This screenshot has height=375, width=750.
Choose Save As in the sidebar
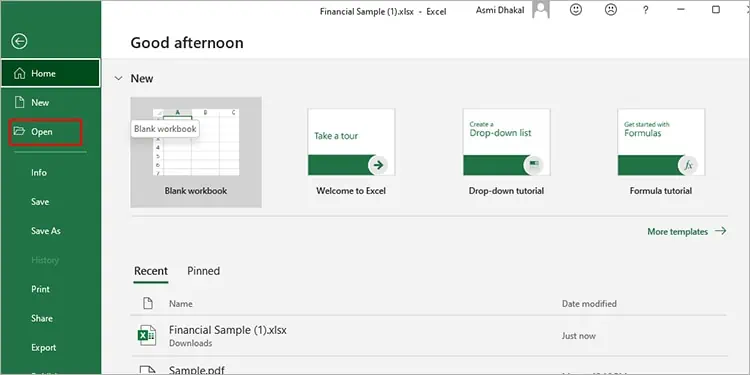[x=46, y=231]
